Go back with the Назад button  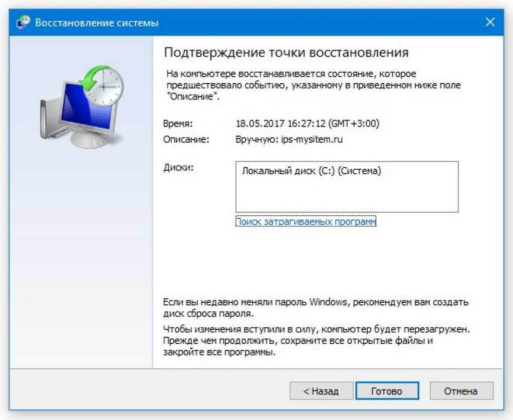tap(321, 391)
